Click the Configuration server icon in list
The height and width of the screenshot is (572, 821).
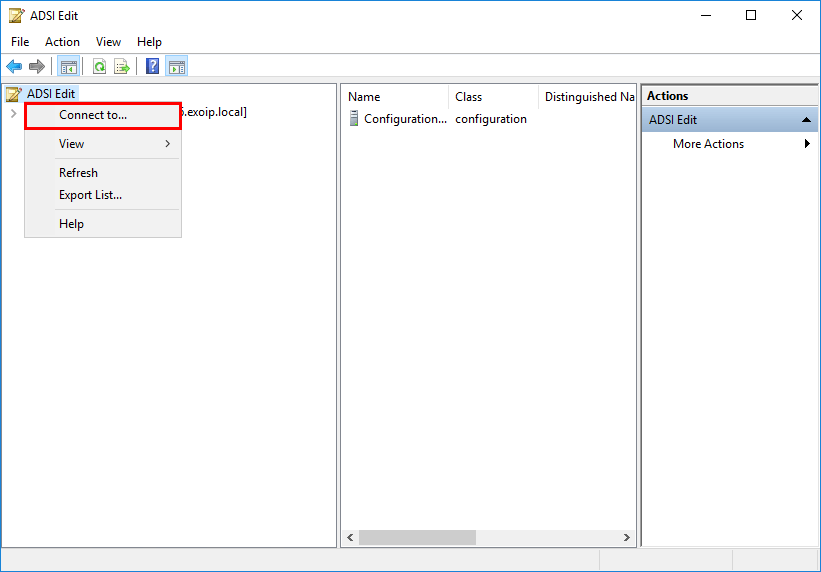(354, 119)
